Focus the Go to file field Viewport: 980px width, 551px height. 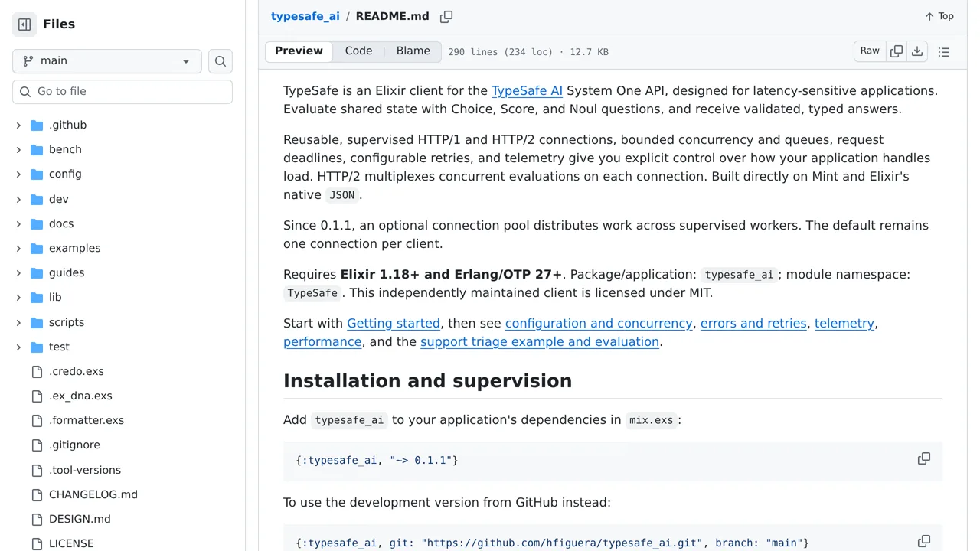coord(122,91)
